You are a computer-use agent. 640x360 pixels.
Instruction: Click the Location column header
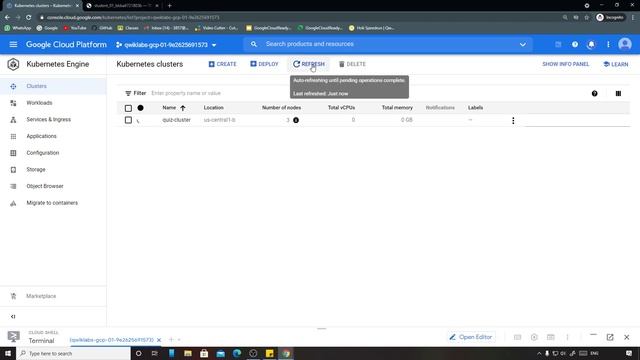coord(213,108)
